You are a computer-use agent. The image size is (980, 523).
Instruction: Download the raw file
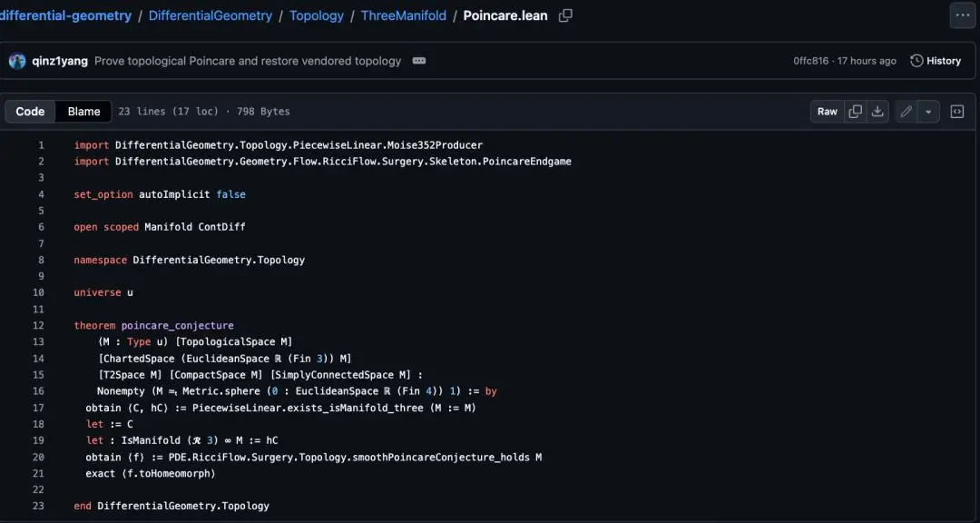click(x=877, y=112)
